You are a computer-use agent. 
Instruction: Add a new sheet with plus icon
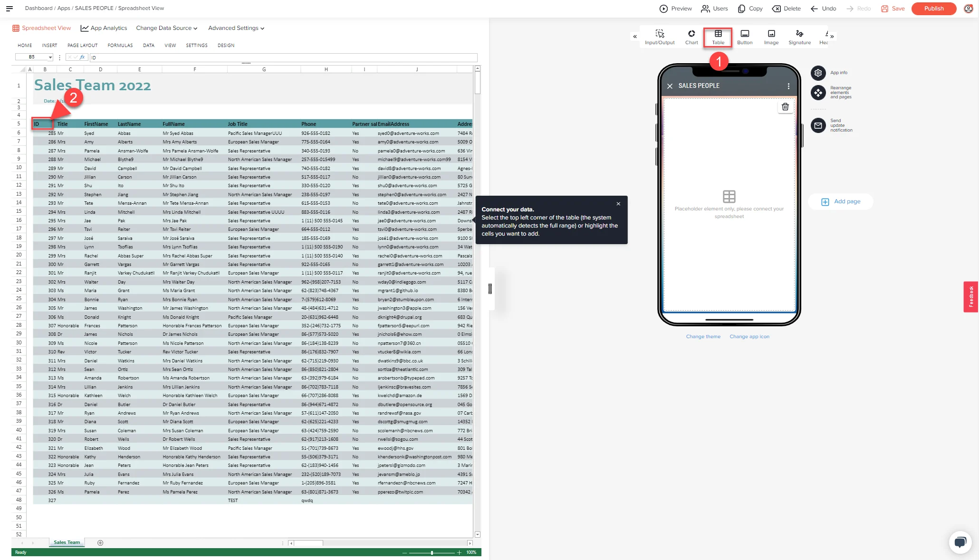100,542
